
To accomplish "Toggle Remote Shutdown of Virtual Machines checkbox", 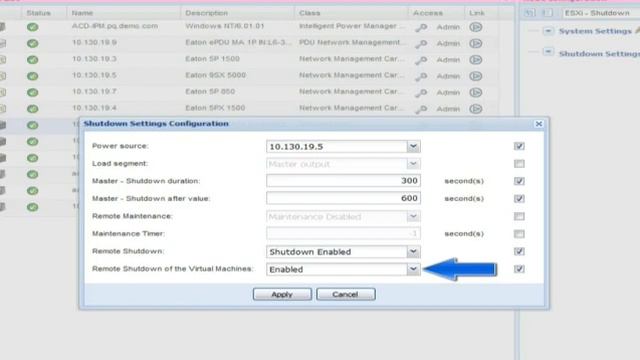I will (519, 269).
